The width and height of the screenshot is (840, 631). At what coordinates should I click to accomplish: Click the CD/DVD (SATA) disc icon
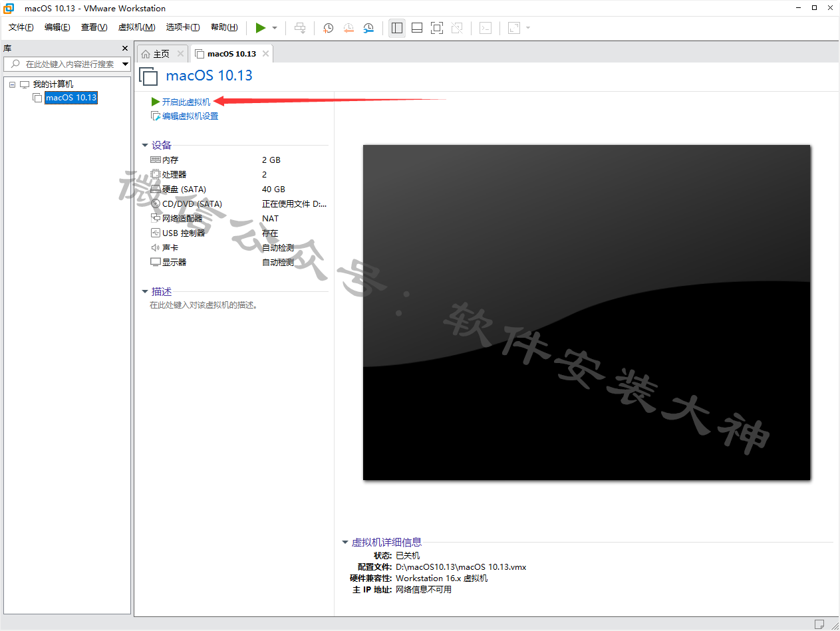tap(156, 204)
